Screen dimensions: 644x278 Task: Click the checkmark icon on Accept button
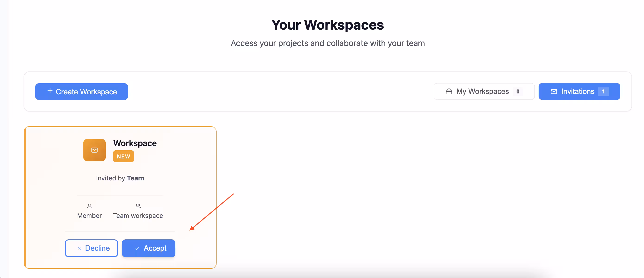point(137,248)
